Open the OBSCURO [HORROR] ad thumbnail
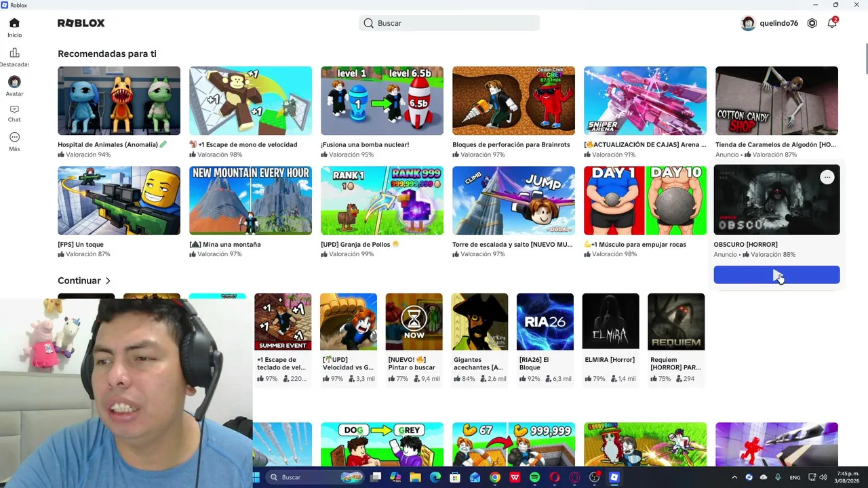This screenshot has height=488, width=868. [x=776, y=200]
